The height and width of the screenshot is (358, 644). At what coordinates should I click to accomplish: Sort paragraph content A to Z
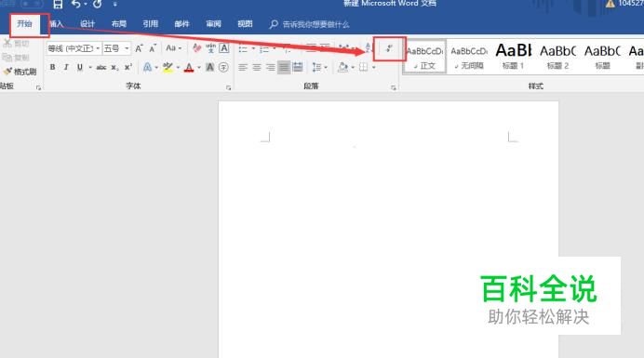point(369,48)
